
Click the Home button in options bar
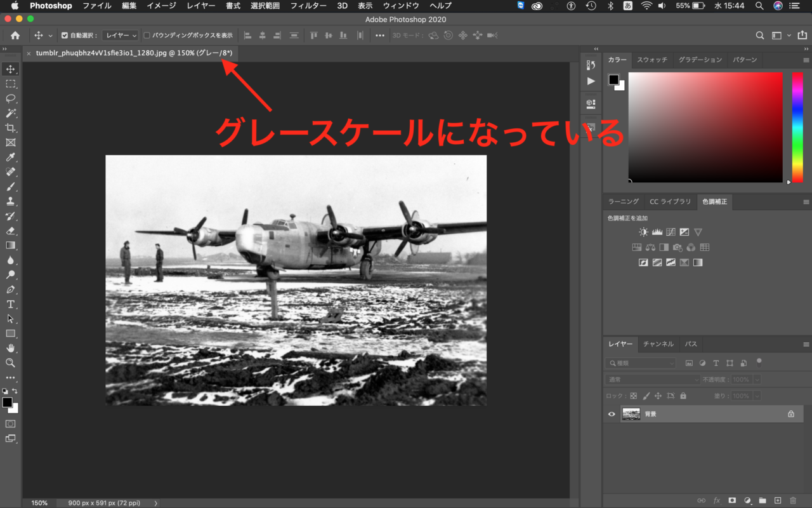(x=15, y=36)
